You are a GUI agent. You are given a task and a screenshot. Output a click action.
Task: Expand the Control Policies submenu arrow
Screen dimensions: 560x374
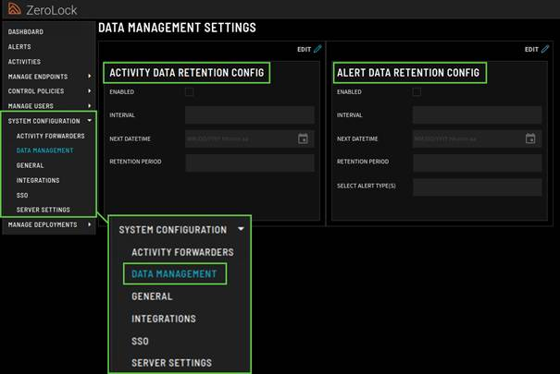pos(89,91)
